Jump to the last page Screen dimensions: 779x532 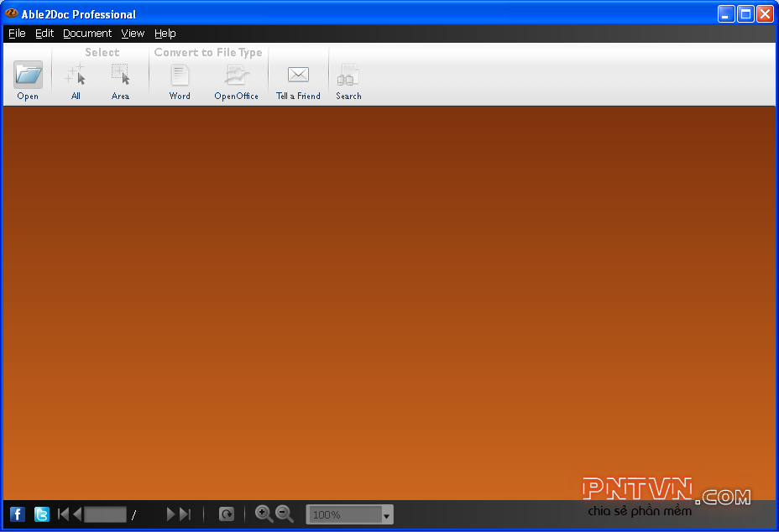pos(186,514)
